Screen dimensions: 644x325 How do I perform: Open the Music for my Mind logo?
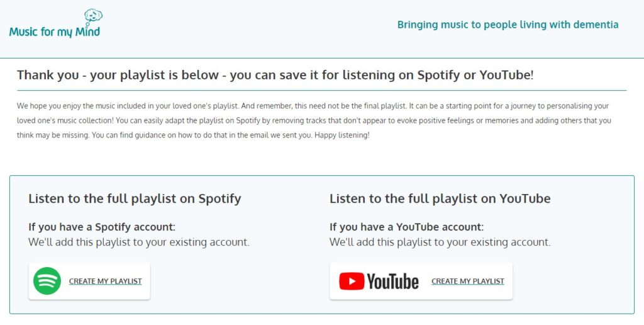[55, 24]
